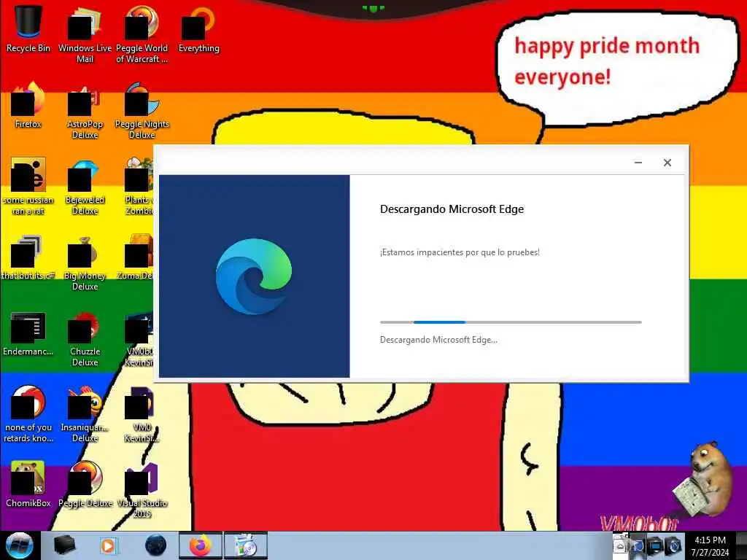Click 'Descargando Microsoft Edge...' status text
Screen dimensions: 747x560
pos(438,340)
